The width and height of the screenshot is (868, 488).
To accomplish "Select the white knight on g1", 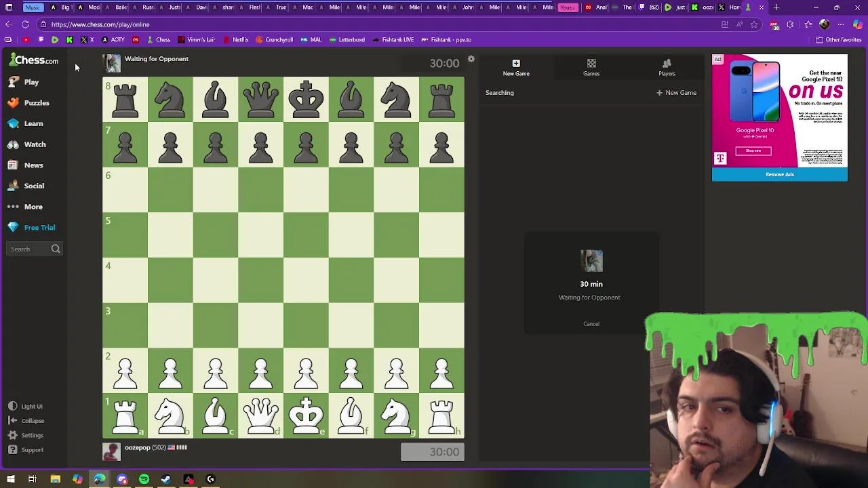I will (396, 415).
